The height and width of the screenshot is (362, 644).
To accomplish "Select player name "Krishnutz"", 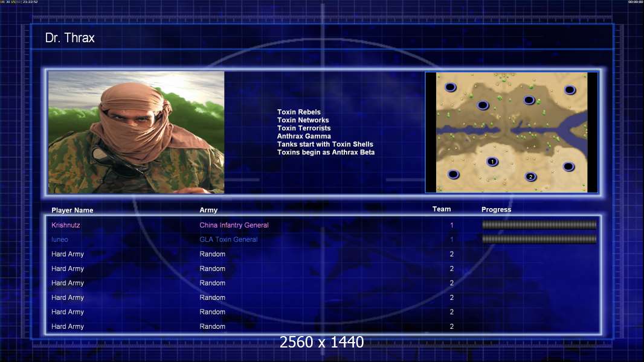I will [66, 225].
